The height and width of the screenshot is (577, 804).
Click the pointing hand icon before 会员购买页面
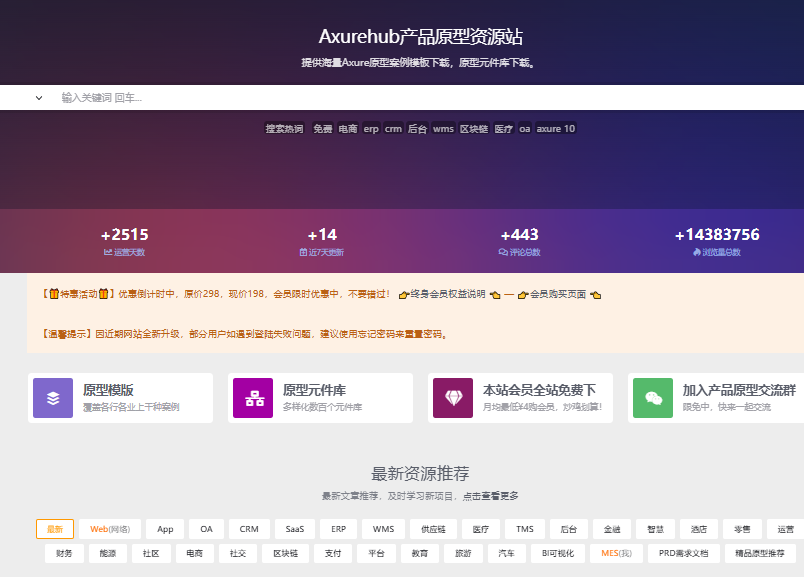521,295
